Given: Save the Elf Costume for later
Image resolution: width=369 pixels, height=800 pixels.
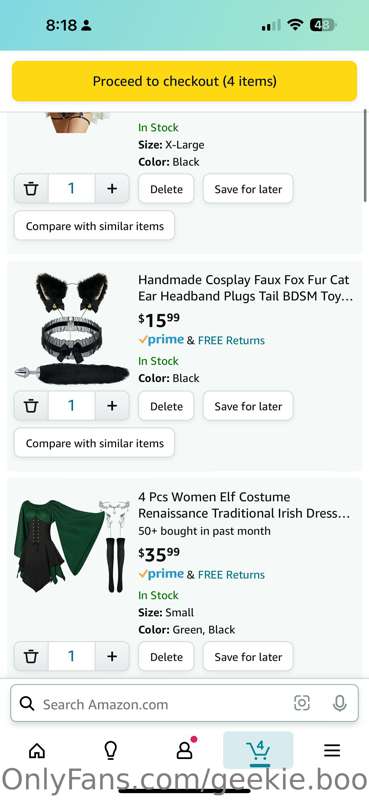Looking at the screenshot, I should [248, 657].
